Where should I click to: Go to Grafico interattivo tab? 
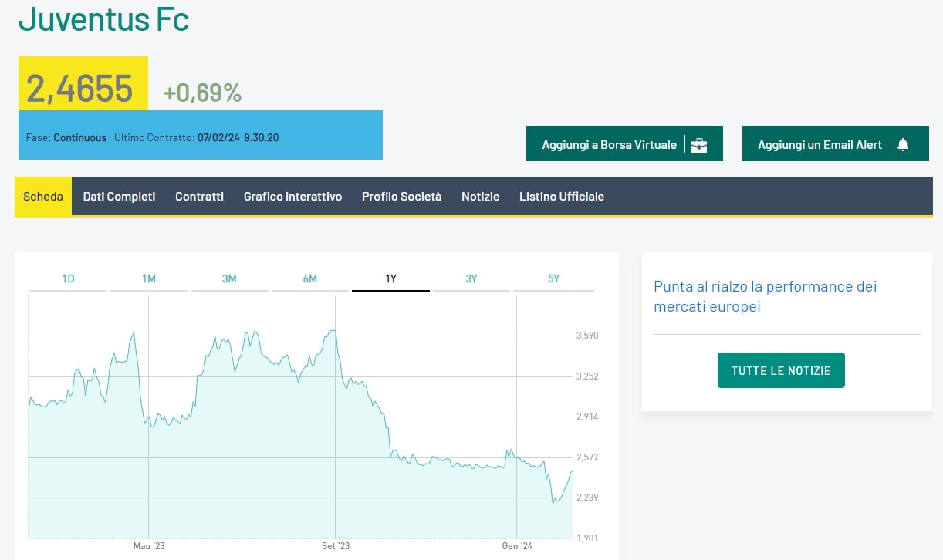(292, 197)
